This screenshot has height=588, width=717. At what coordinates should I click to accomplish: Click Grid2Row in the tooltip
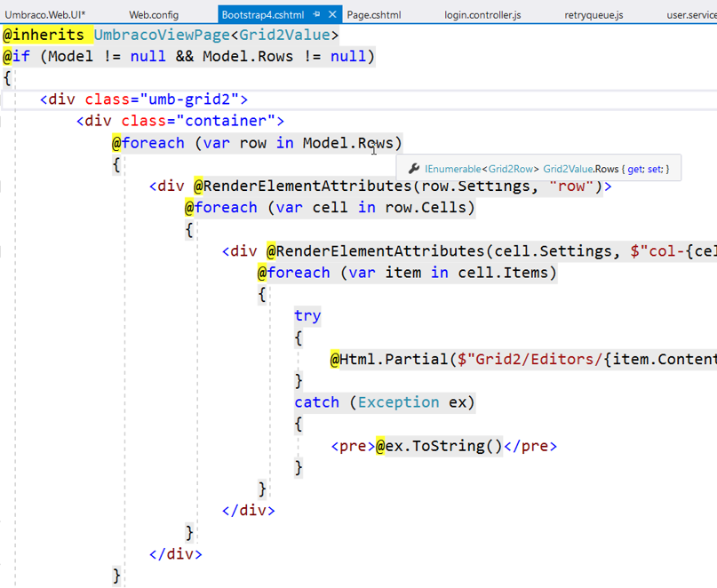(510, 169)
